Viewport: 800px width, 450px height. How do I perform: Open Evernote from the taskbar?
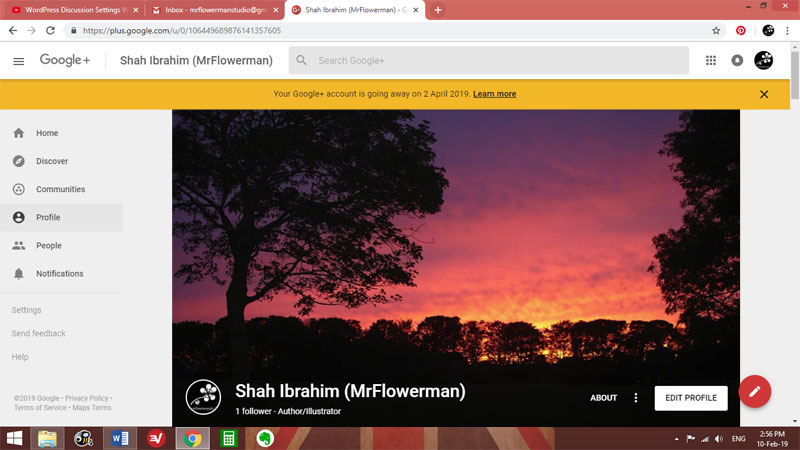pyautogui.click(x=265, y=438)
